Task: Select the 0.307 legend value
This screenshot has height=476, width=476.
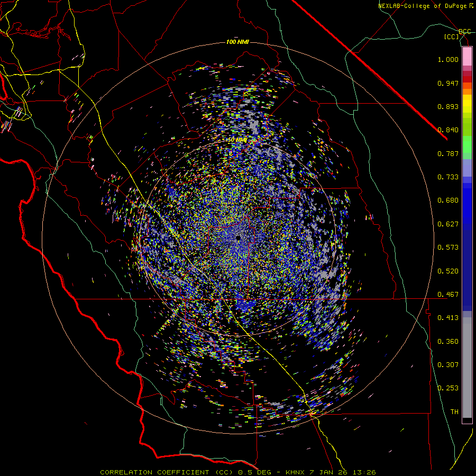Action: coord(448,365)
